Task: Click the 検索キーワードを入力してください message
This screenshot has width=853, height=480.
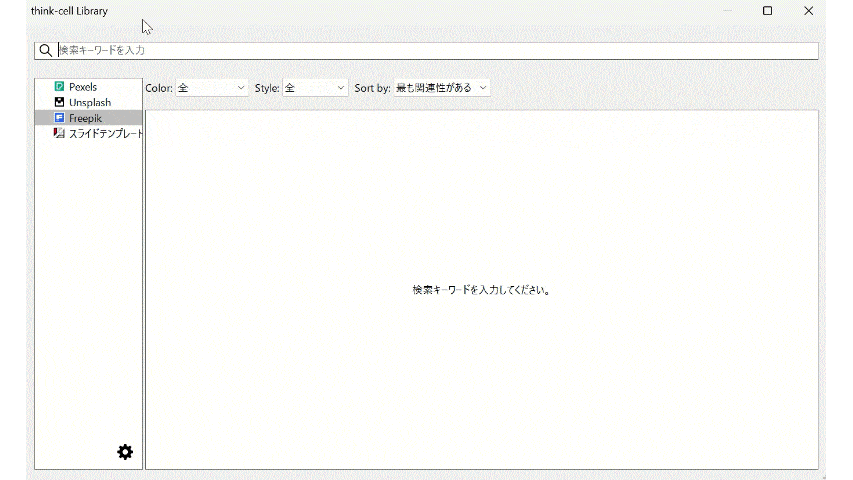Action: pyautogui.click(x=481, y=290)
